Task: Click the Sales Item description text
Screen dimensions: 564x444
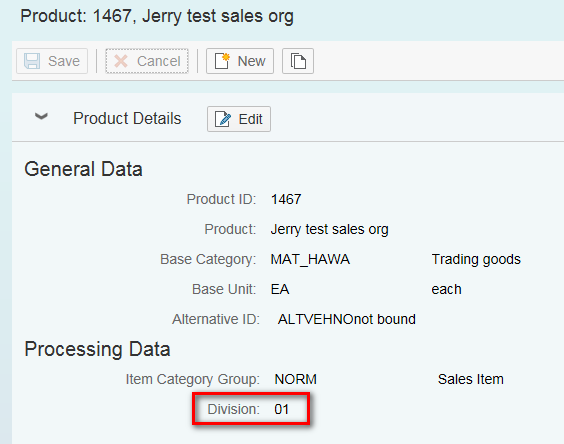Action: coord(471,379)
